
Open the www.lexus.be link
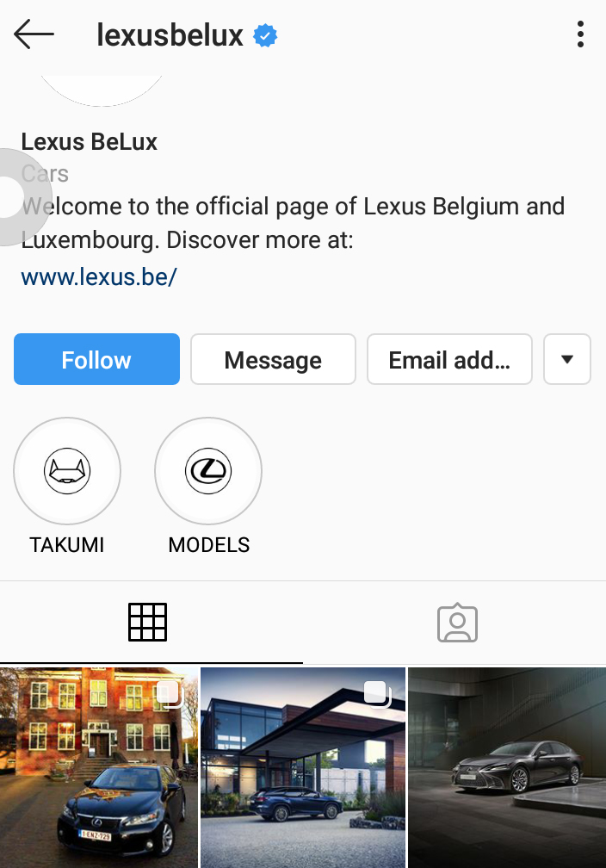(99, 276)
